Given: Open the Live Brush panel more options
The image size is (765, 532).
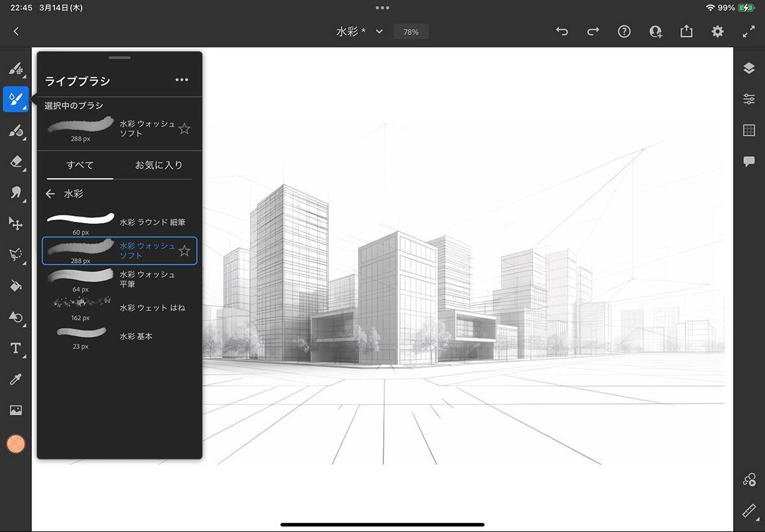Looking at the screenshot, I should click(182, 80).
